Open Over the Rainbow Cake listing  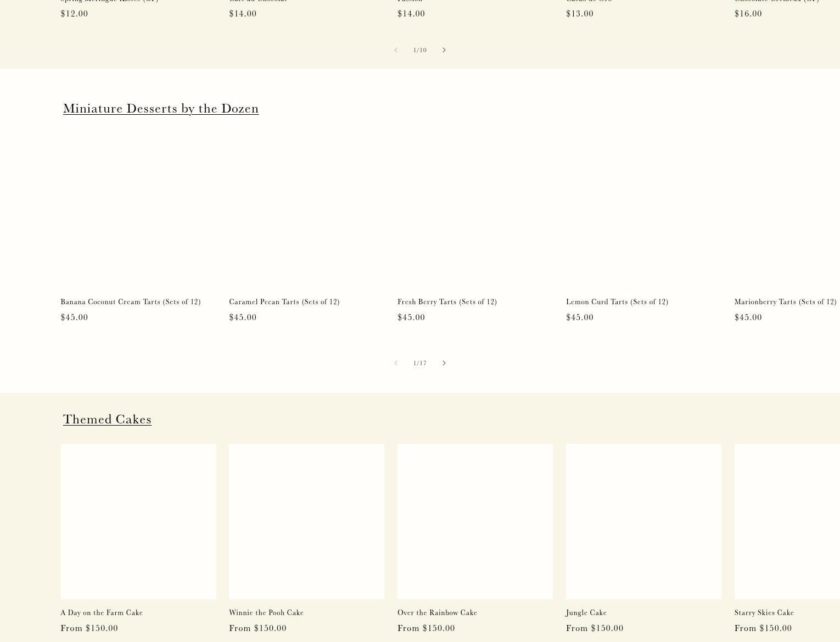point(437,612)
